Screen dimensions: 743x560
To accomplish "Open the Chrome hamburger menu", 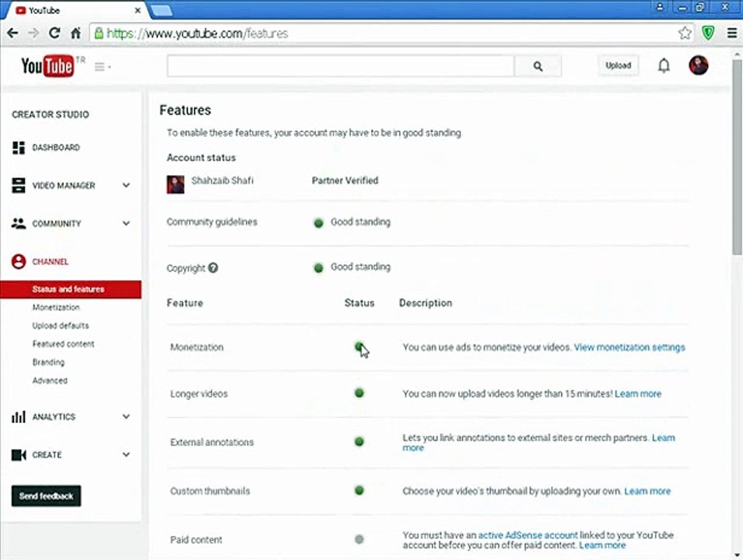I will pos(732,33).
